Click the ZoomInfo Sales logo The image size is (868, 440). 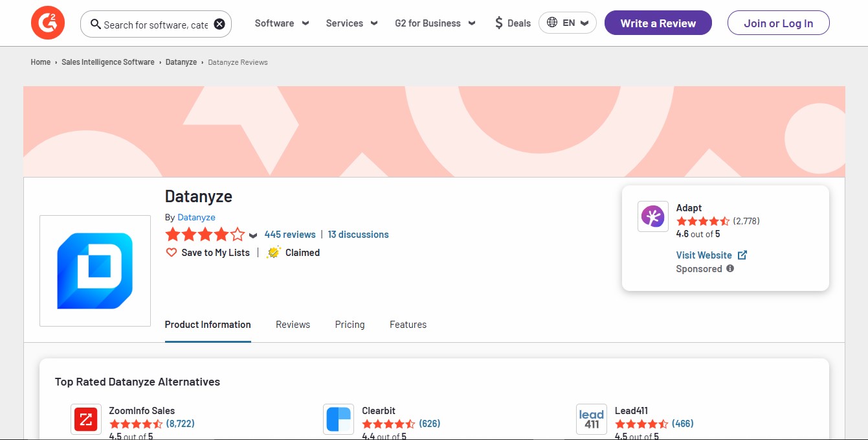(86, 419)
